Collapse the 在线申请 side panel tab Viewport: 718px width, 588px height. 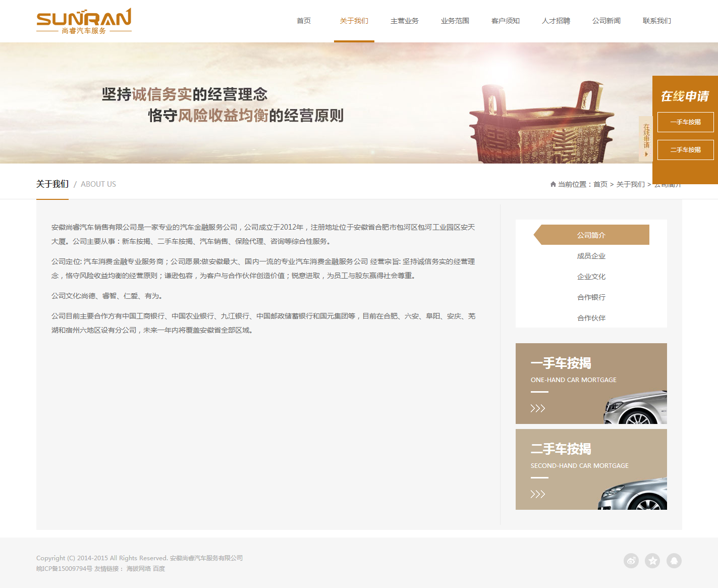pos(646,139)
